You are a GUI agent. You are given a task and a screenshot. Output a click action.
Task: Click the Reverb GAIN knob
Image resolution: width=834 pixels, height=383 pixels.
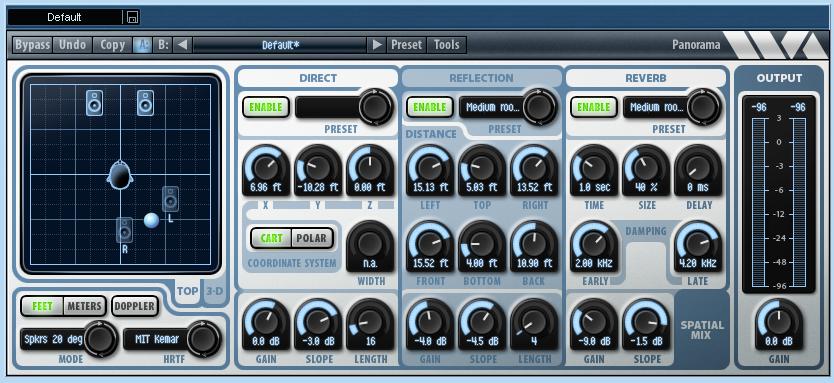pyautogui.click(x=594, y=323)
